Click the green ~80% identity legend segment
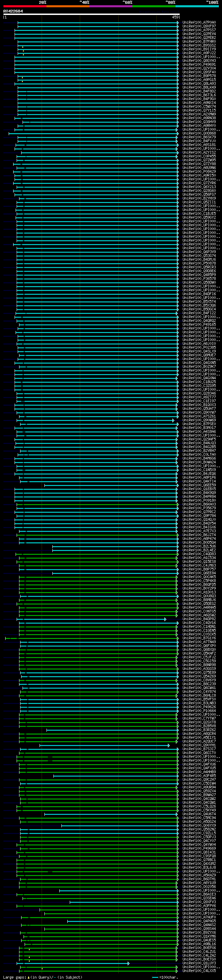The width and height of the screenshot is (222, 980). (x=154, y=7)
